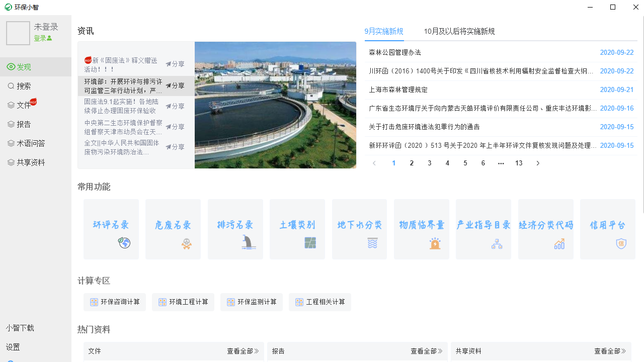Click the 土壤类别 icon

coord(297,229)
